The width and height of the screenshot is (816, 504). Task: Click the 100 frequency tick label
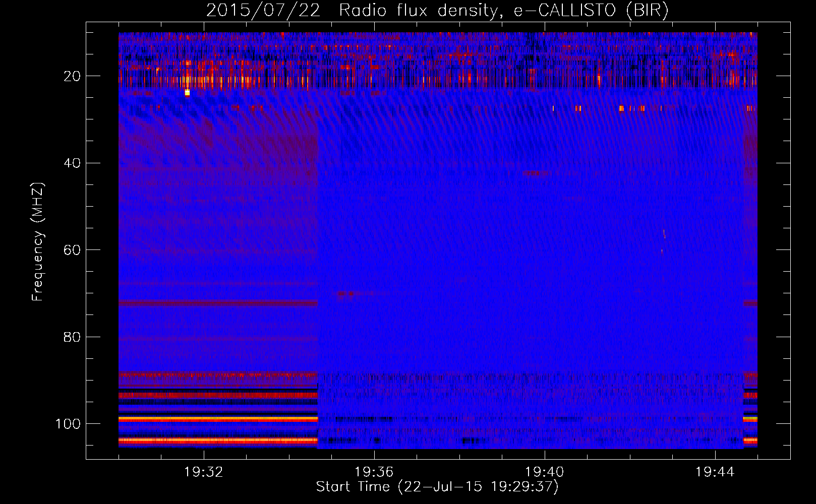coord(68,424)
